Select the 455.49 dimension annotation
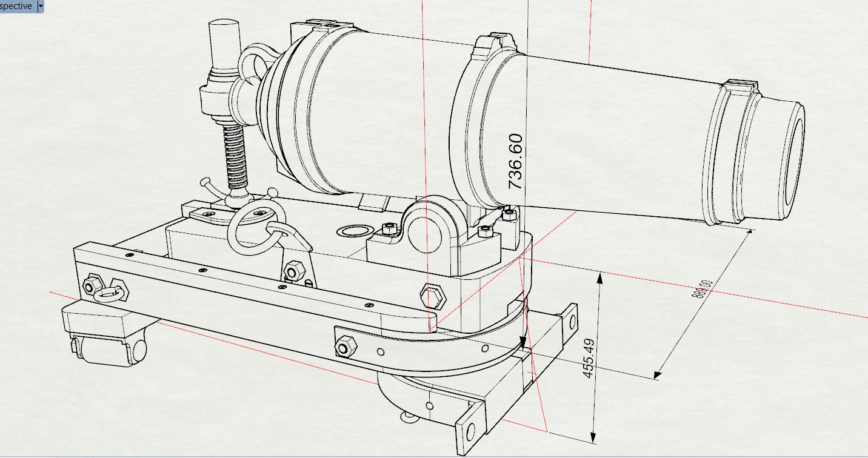This screenshot has height=458, width=868. [x=589, y=357]
